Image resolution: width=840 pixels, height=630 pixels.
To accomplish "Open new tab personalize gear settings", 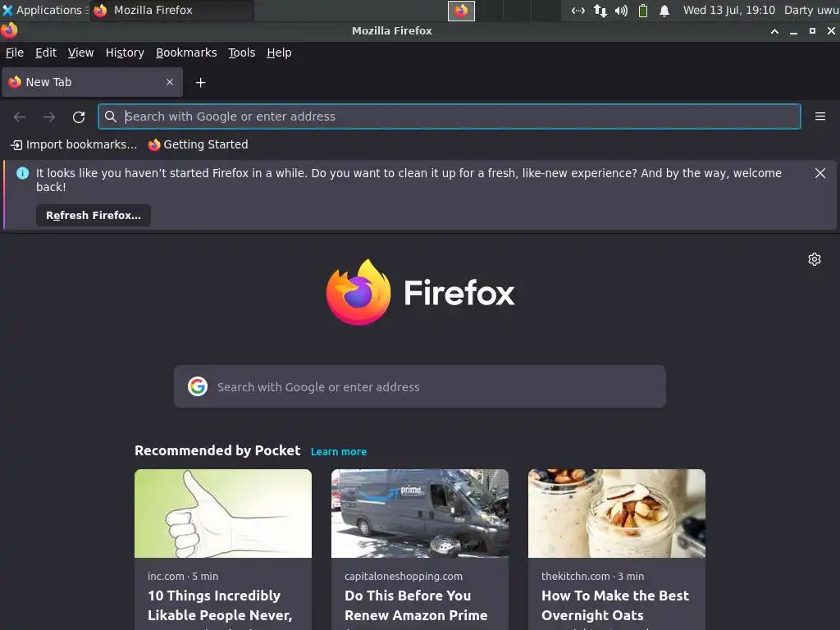I will (x=815, y=259).
